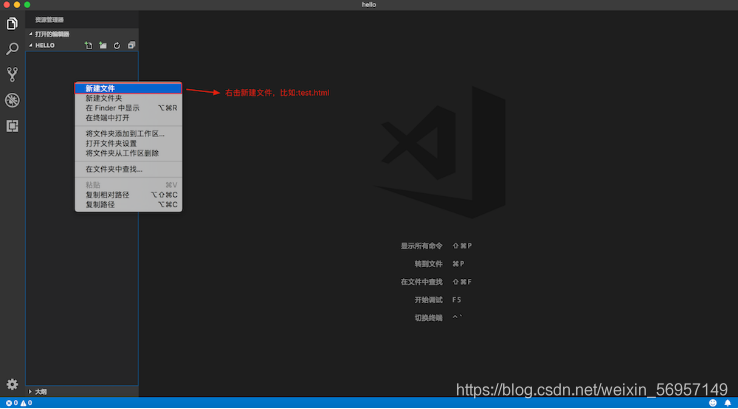This screenshot has width=738, height=409.
Task: Select 新建文件 in context menu
Action: pos(128,88)
